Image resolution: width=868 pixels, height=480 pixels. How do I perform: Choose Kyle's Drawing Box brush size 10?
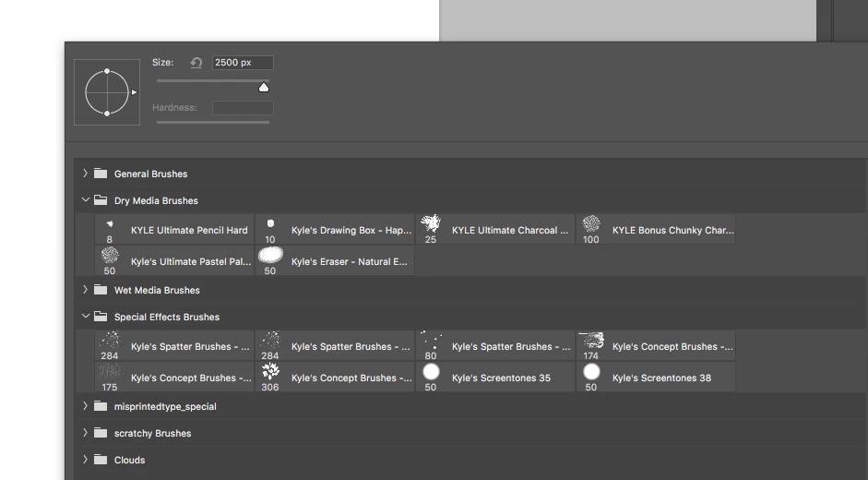tap(335, 230)
